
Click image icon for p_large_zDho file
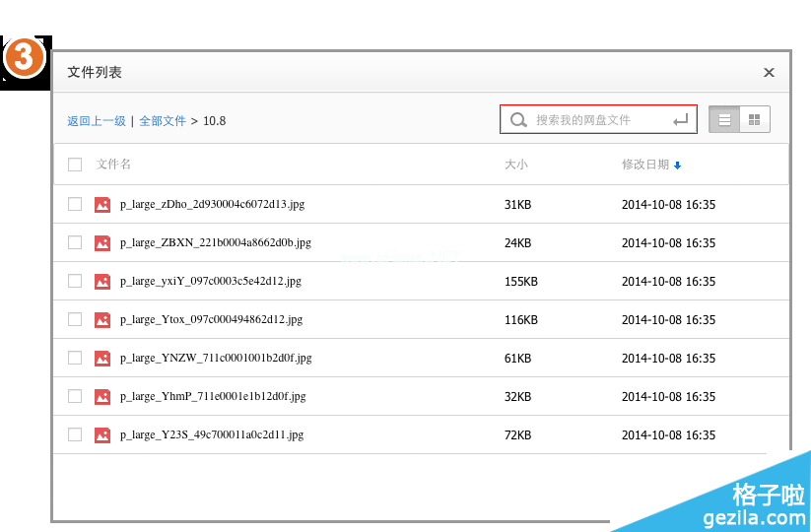point(102,204)
